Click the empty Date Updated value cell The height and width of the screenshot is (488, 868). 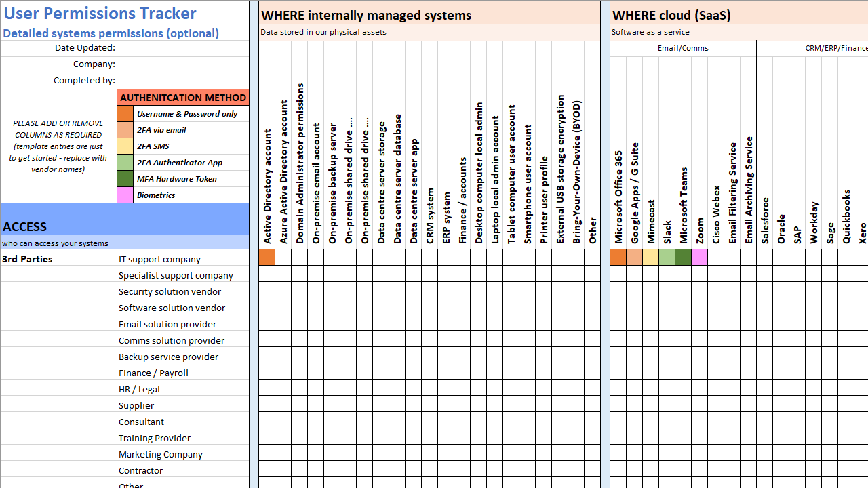[x=183, y=48]
